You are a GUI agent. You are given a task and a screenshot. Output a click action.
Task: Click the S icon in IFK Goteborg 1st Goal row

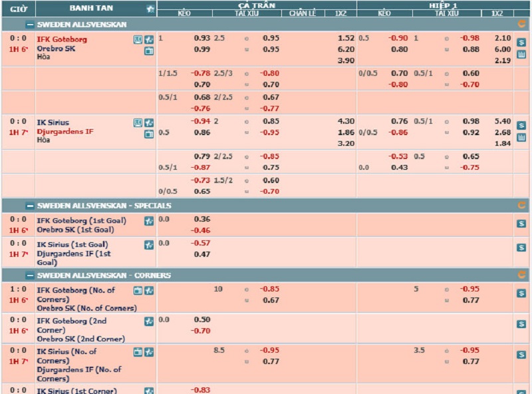point(521,224)
